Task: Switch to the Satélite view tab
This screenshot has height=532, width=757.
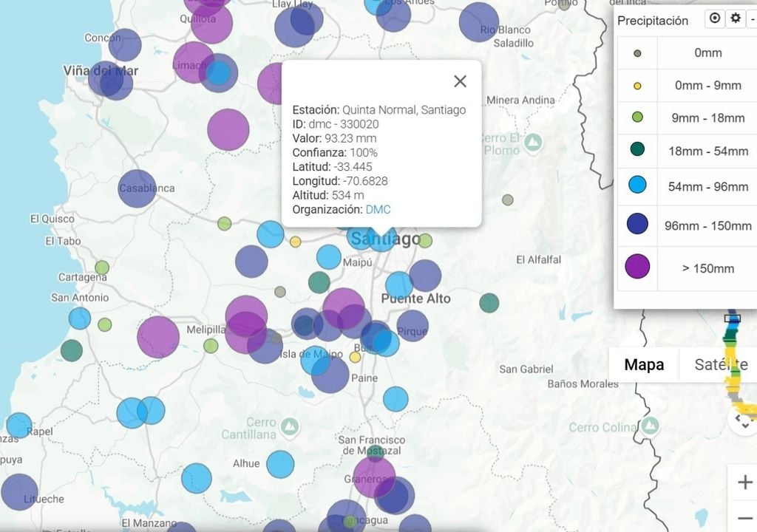Action: [x=719, y=364]
